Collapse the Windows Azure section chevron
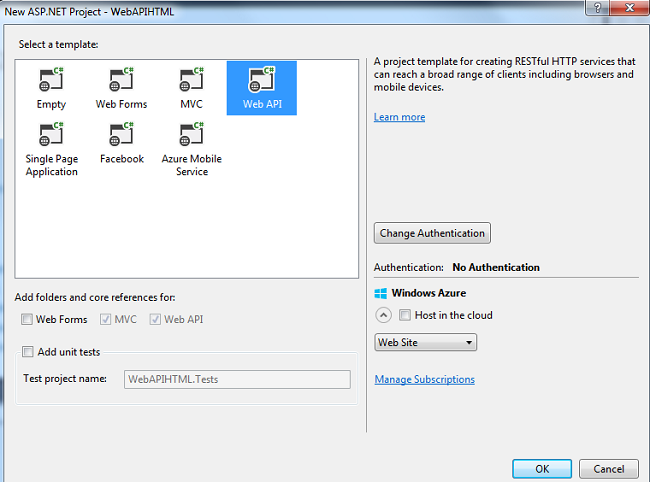The height and width of the screenshot is (482, 650). click(x=383, y=315)
